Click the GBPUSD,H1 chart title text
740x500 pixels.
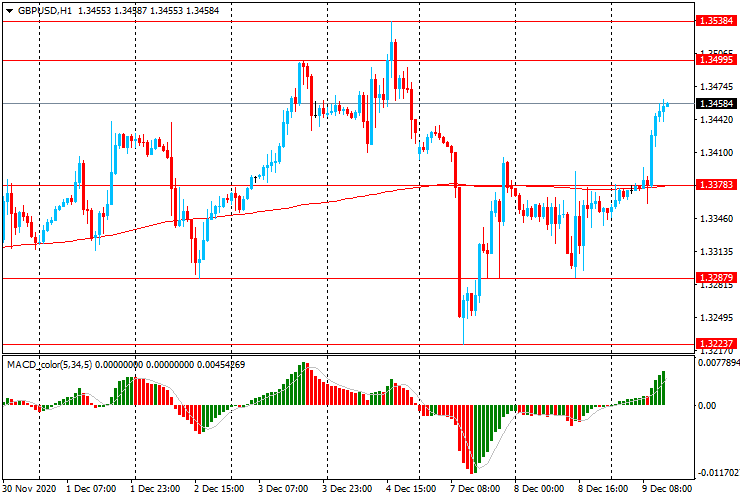click(45, 10)
